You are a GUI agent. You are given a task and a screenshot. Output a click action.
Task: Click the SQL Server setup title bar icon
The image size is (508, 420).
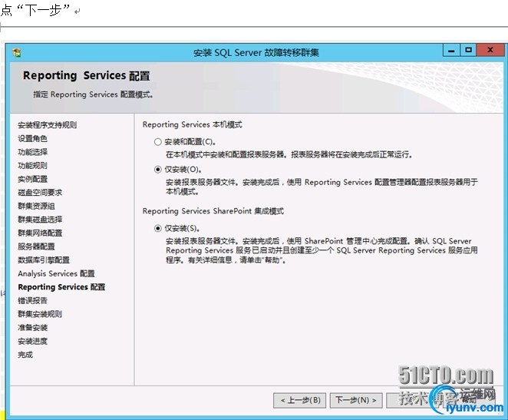[x=17, y=52]
